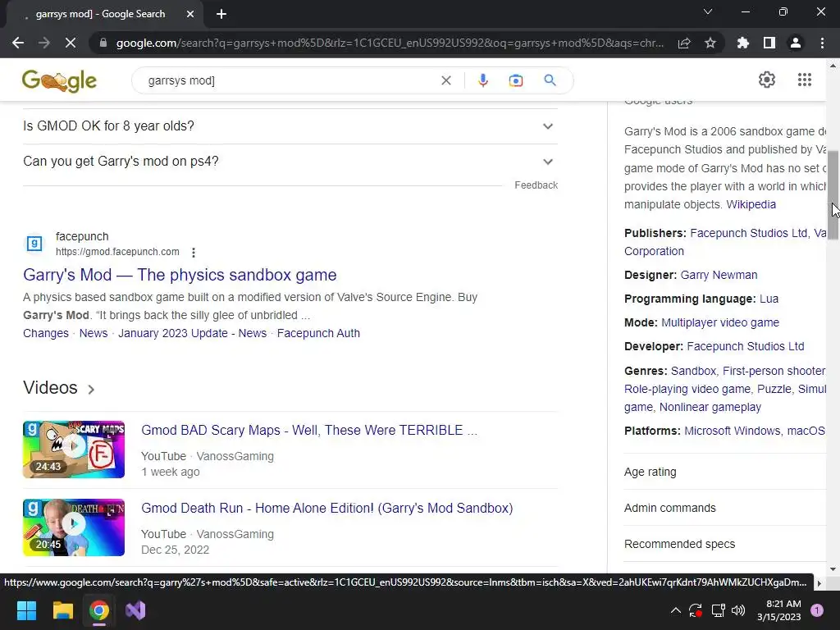The width and height of the screenshot is (840, 630).
Task: Expand Admin commands section
Action: 725,508
